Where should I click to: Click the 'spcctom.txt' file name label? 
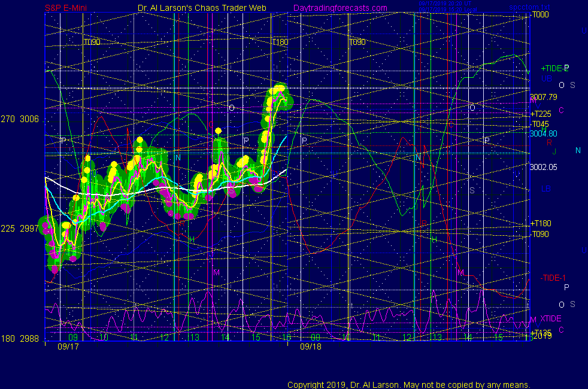click(529, 7)
